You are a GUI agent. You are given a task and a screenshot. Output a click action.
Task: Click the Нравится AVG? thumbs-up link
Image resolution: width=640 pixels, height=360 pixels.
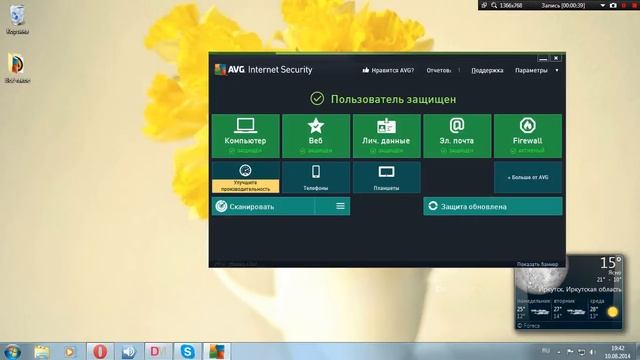(x=388, y=70)
